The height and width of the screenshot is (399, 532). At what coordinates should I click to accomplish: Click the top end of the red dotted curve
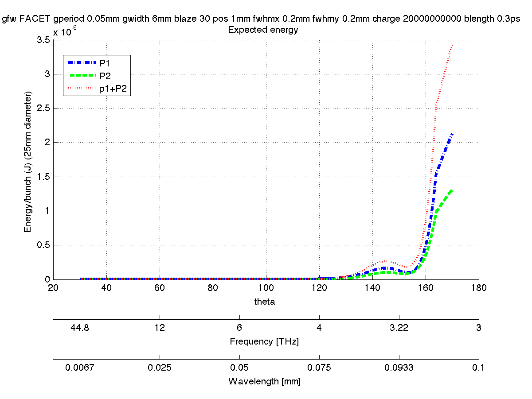point(452,45)
